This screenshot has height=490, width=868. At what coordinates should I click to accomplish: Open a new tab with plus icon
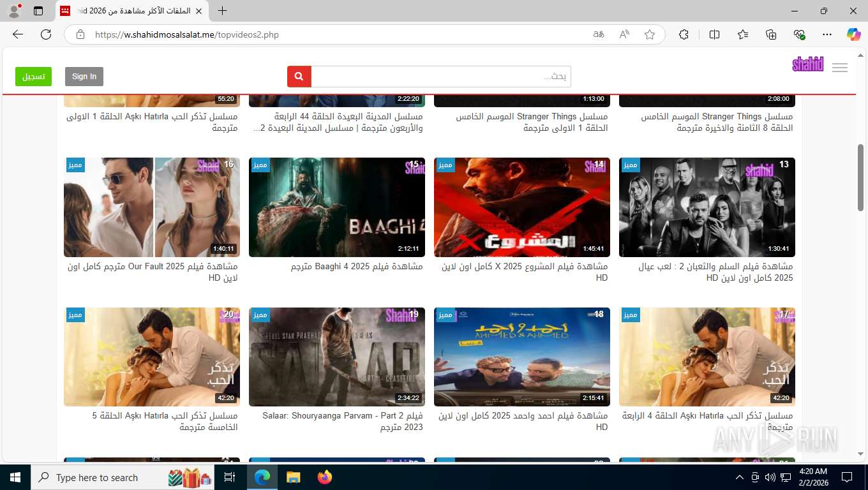point(222,11)
